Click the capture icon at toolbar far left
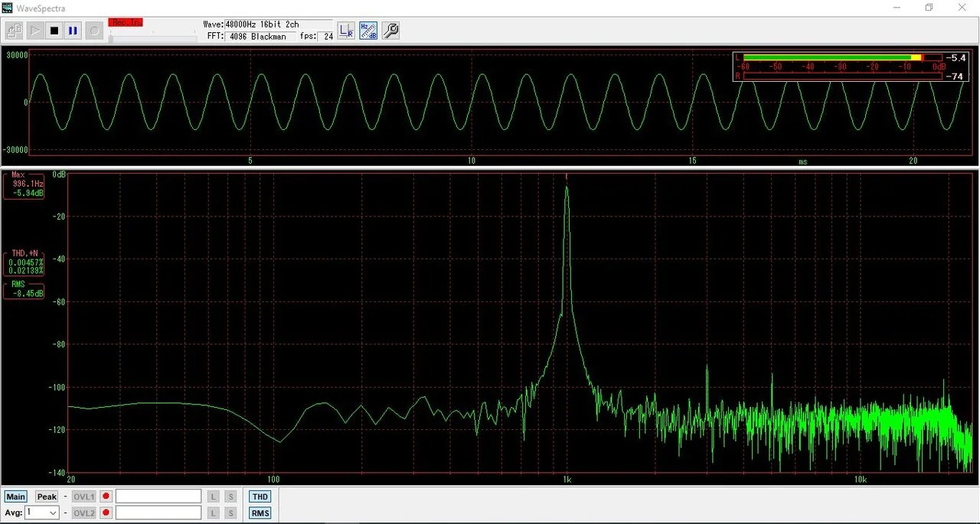 [x=13, y=30]
